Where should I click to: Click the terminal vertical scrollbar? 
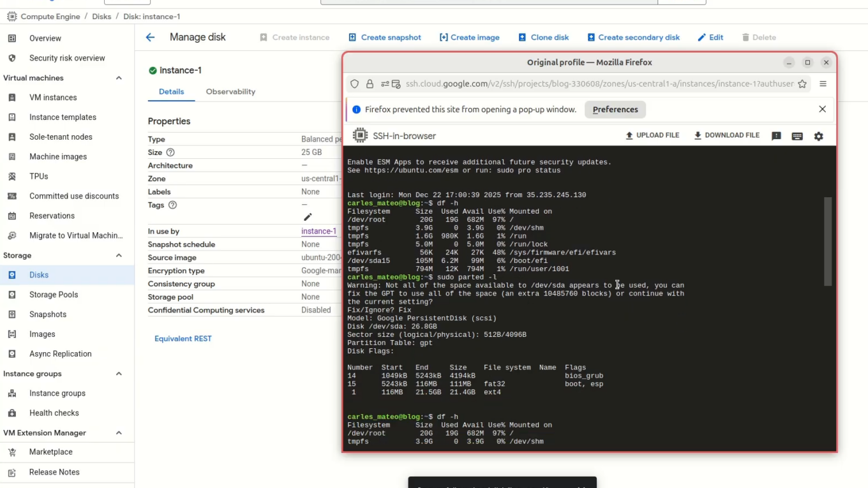tap(828, 241)
